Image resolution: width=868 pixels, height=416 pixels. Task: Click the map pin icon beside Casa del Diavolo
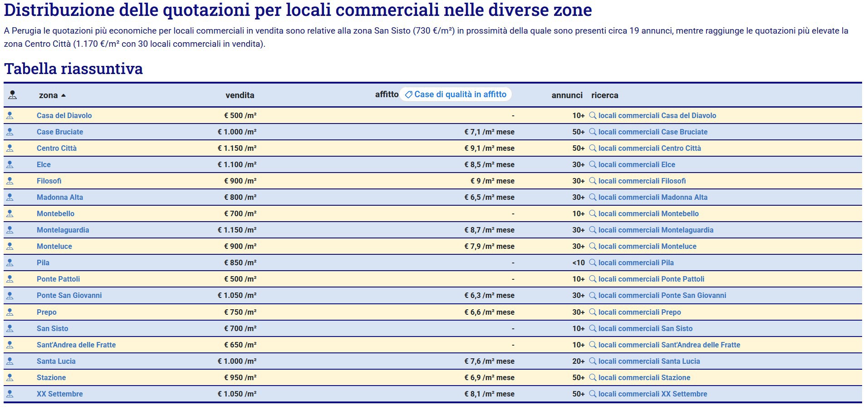tap(10, 115)
